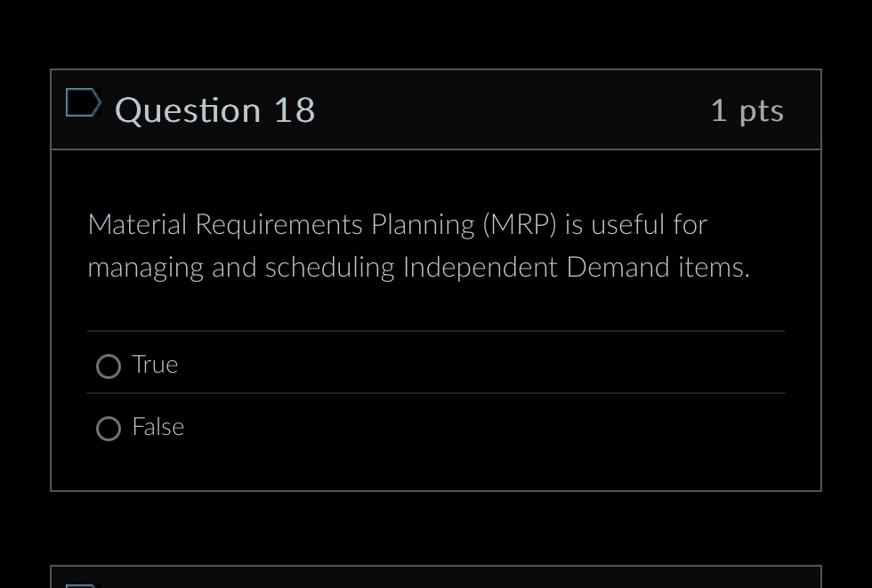
Task: Click the True answer label text
Action: pos(155,365)
